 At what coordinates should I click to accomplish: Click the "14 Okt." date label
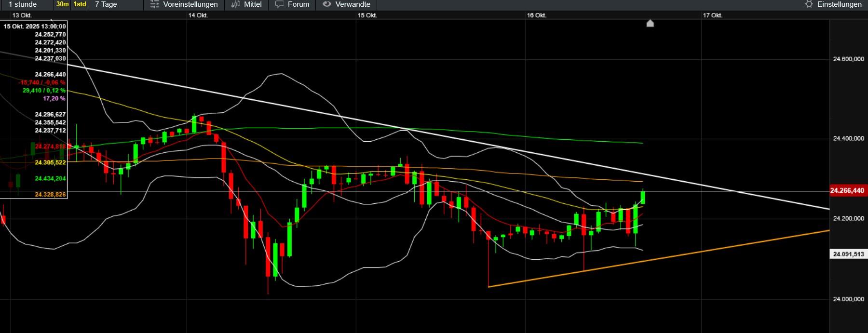point(198,15)
